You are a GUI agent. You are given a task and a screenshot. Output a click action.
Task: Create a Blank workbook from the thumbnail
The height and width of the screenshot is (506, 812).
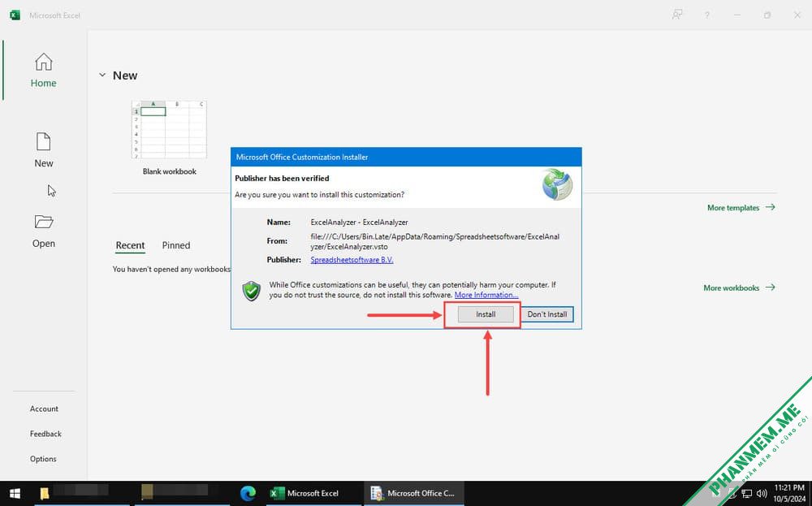[170, 130]
